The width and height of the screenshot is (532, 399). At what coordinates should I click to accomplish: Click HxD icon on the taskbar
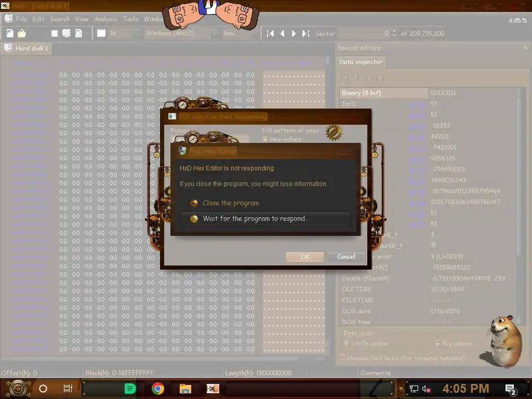point(212,389)
